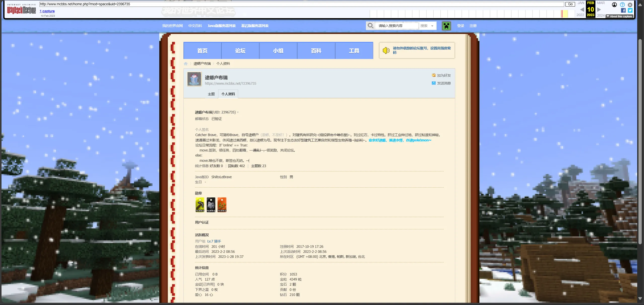Share capture on Twitter
This screenshot has width=644, height=305.
[630, 10]
